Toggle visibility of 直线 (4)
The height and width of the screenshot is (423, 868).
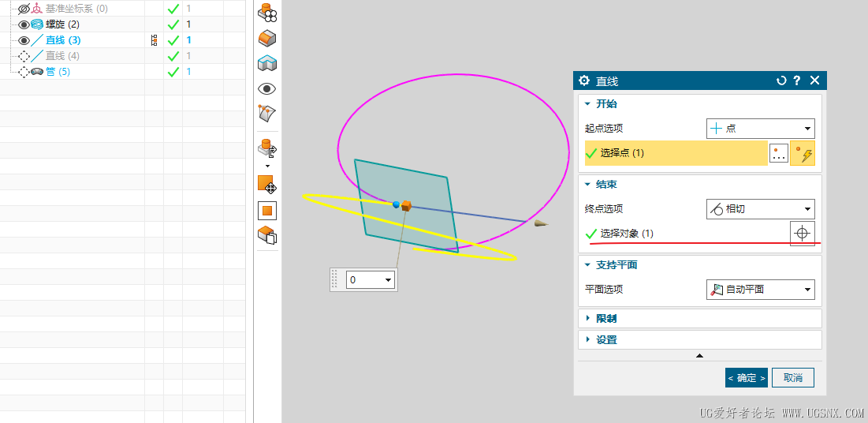(24, 56)
